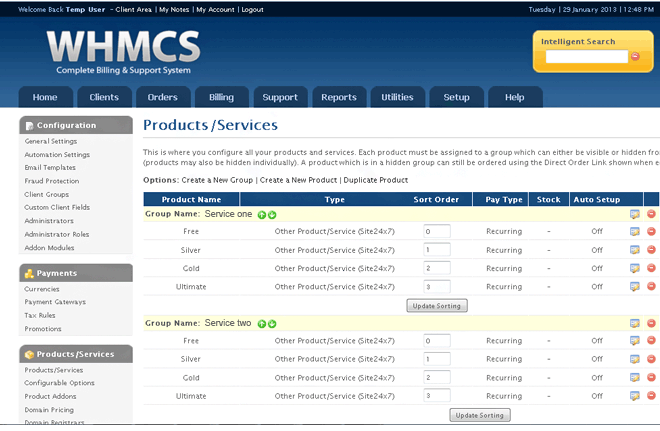Delete Free product in Service one

pyautogui.click(x=651, y=231)
